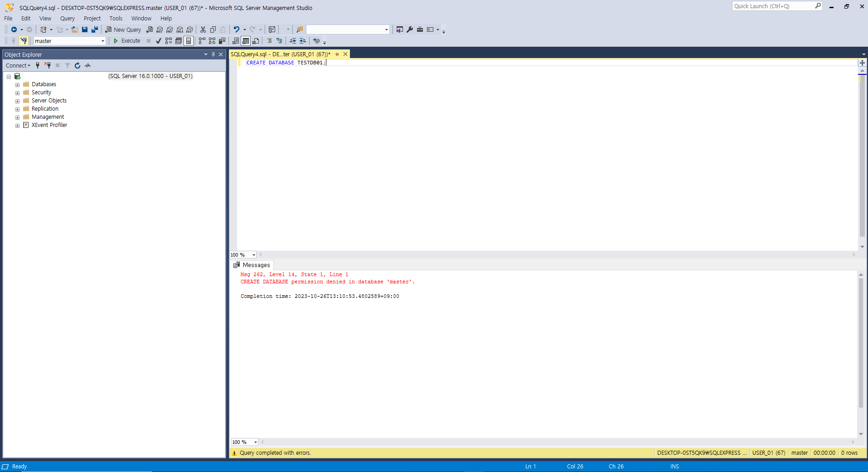Close the Object Explorer panel
868x472 pixels.
coord(221,54)
